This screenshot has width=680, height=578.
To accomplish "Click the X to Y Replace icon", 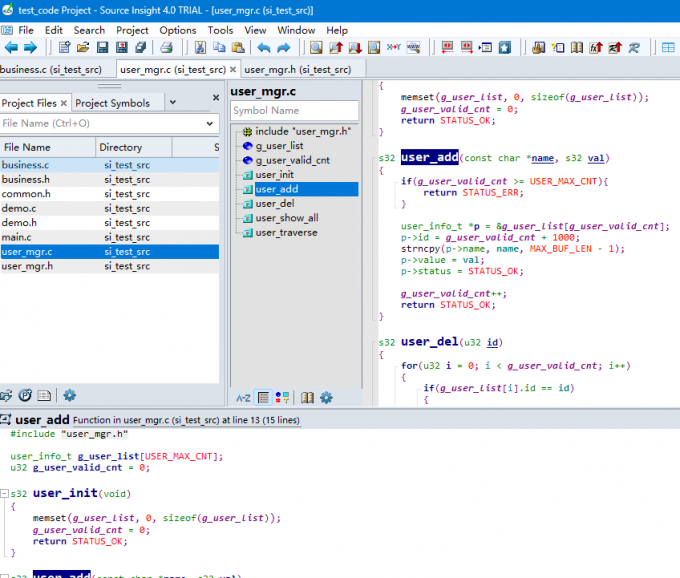I will (x=394, y=47).
